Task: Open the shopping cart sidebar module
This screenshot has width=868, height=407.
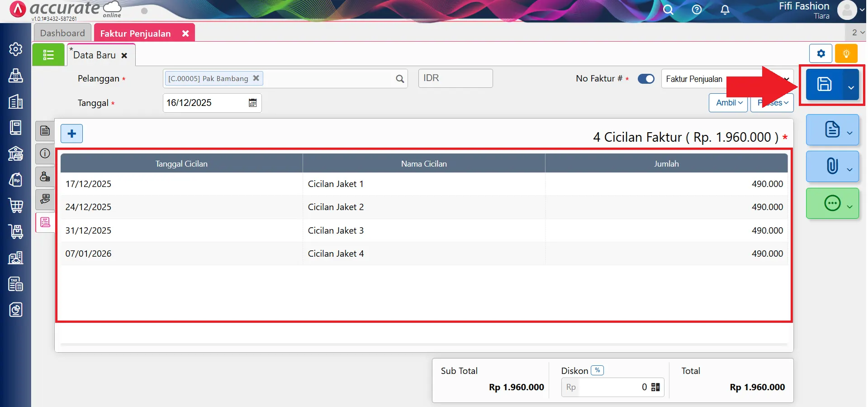Action: pyautogui.click(x=16, y=206)
